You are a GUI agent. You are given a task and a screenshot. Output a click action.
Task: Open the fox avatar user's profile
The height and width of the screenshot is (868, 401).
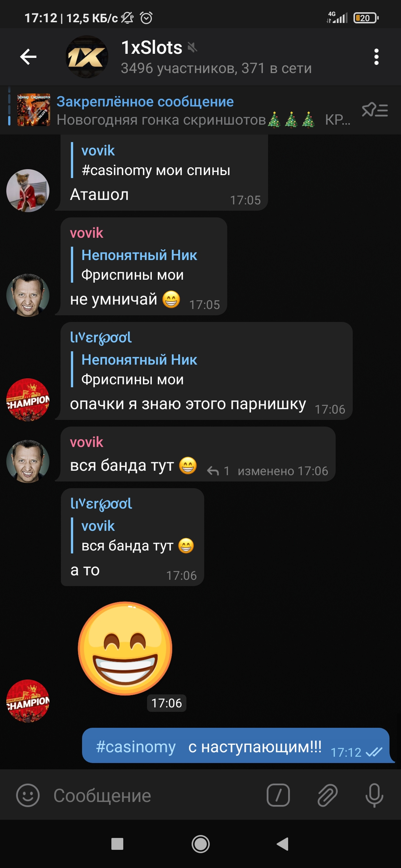[28, 191]
